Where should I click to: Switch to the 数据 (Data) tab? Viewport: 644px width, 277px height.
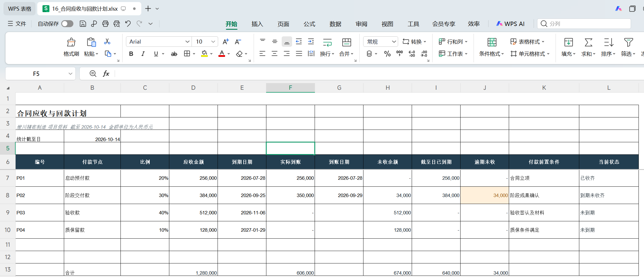(x=335, y=24)
